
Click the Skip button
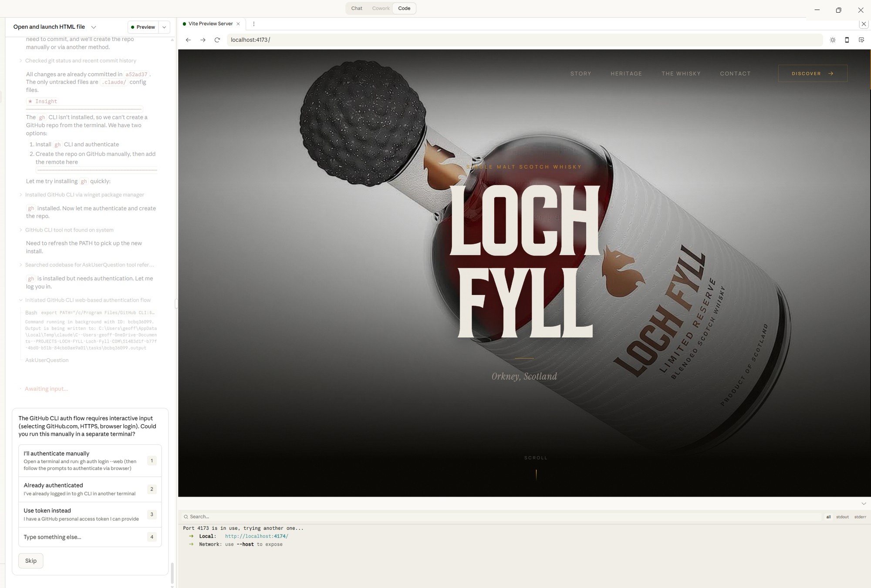pos(31,561)
